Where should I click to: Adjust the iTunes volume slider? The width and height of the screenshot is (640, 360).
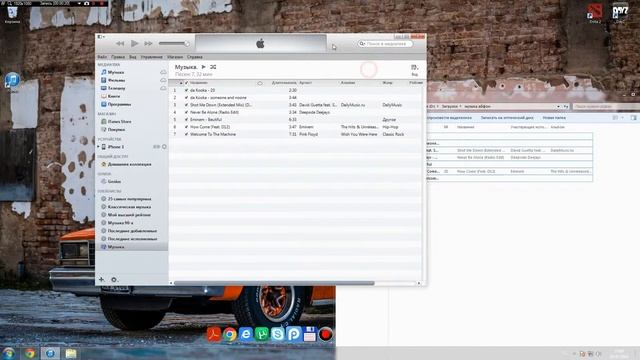click(174, 43)
